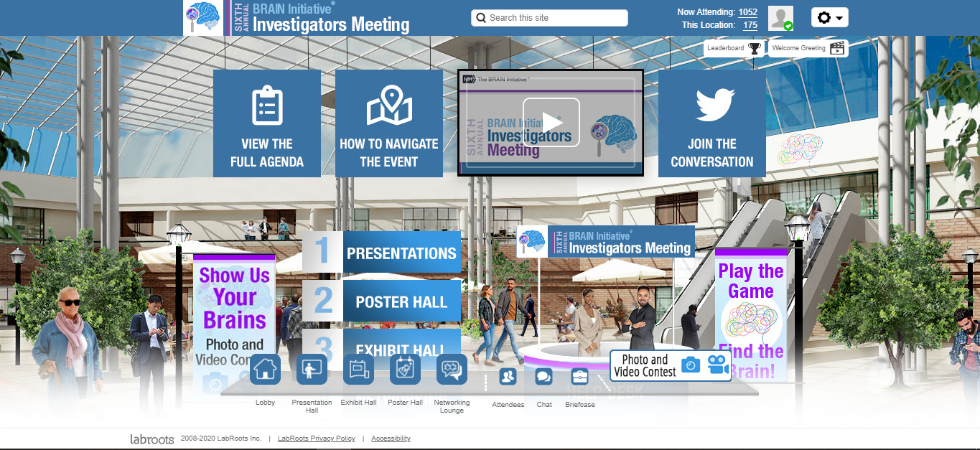980x450 pixels.
Task: Click View the Full Agenda text
Action: coord(267,153)
